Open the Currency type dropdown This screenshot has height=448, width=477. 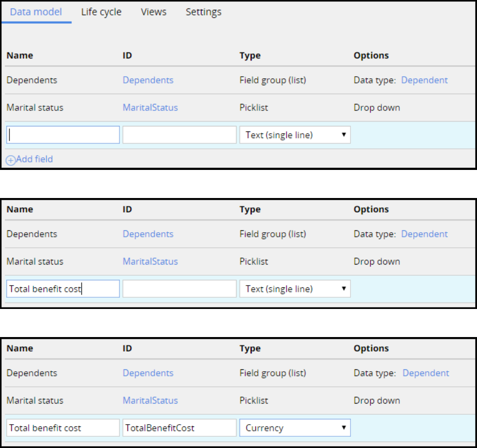click(295, 428)
